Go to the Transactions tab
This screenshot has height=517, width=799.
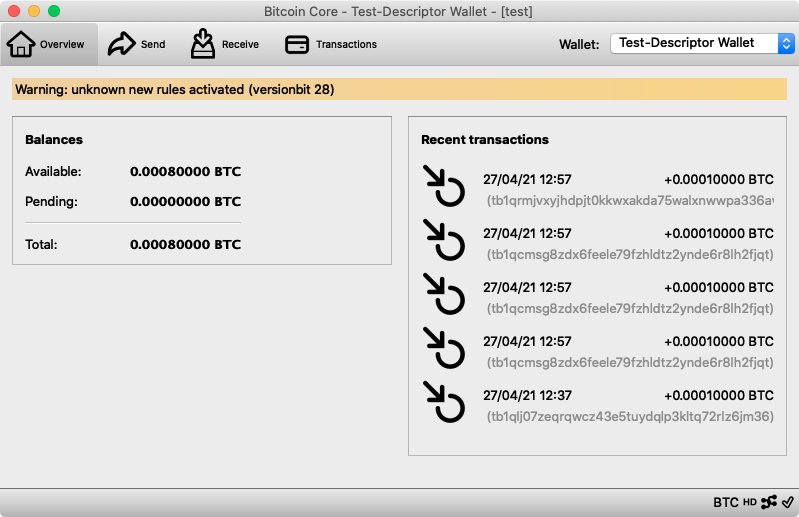coord(331,44)
